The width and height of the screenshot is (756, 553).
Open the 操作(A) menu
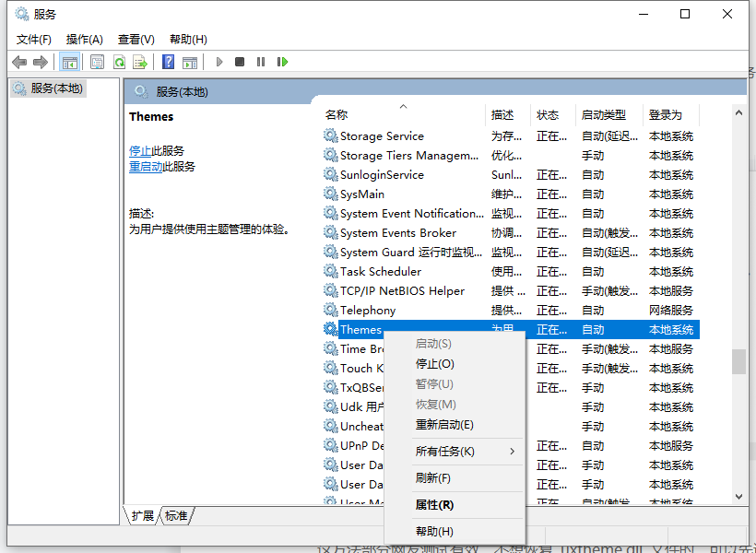(x=84, y=40)
